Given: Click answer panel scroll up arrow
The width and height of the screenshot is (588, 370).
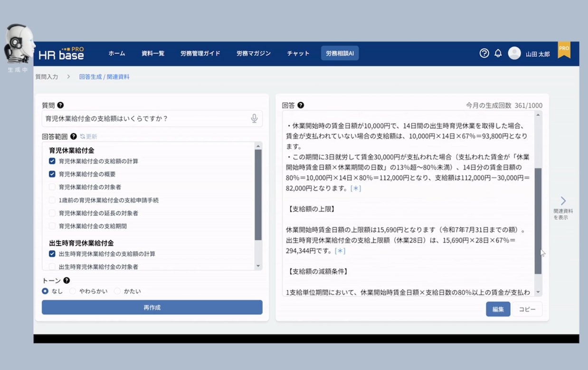Looking at the screenshot, I should pos(538,115).
